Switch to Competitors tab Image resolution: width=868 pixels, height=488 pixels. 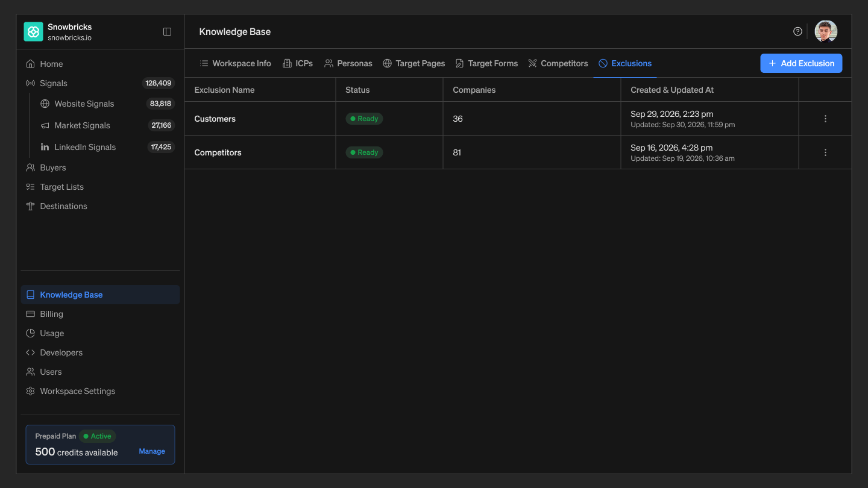pos(558,63)
